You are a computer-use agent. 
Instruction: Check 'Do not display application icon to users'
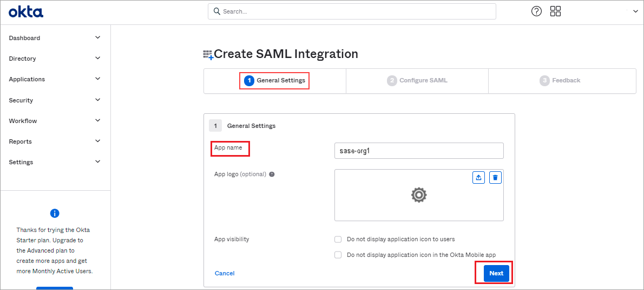[x=338, y=239]
